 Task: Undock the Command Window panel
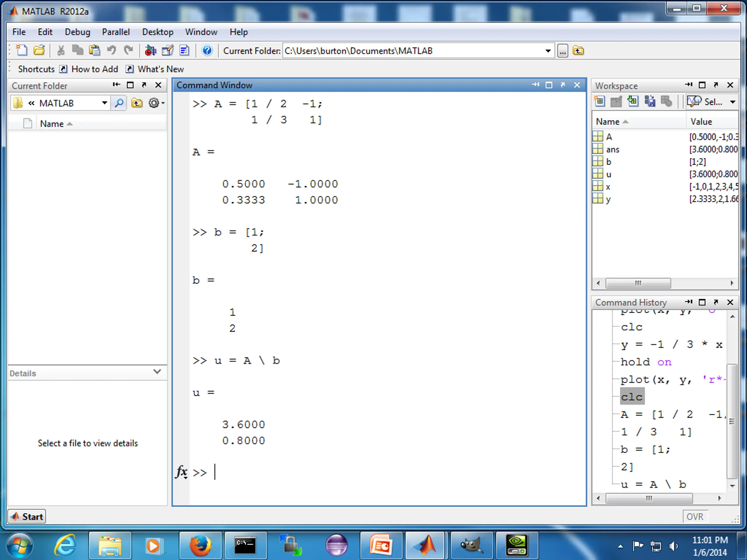562,85
